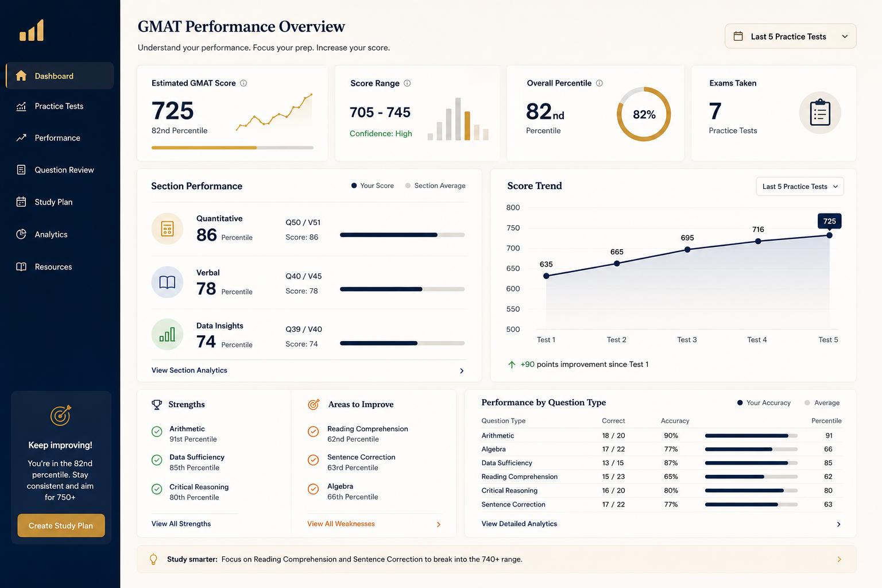The width and height of the screenshot is (882, 588).
Task: Open Score Trend Last 5 Practice Tests dropdown
Action: click(x=800, y=187)
